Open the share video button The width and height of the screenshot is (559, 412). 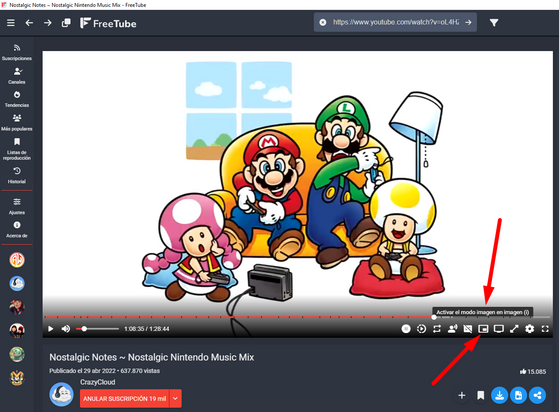(x=537, y=395)
